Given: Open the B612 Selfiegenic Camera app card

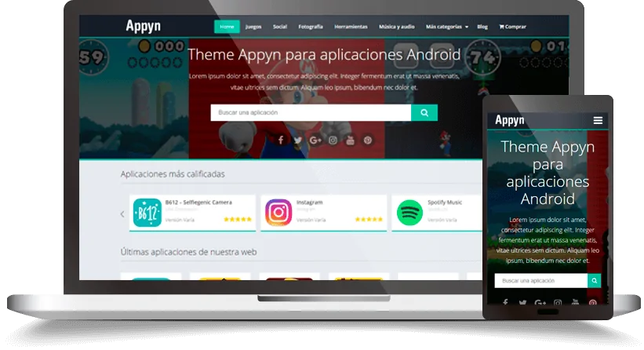Looking at the screenshot, I should [192, 213].
